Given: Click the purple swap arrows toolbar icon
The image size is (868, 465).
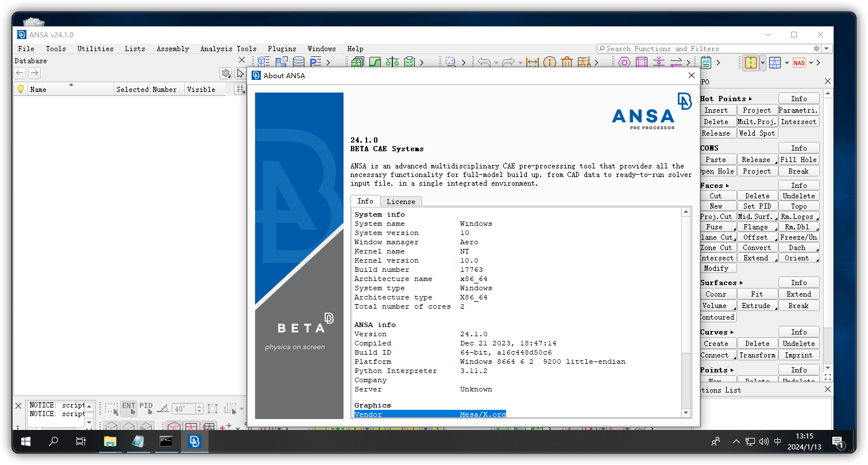Looking at the screenshot, I should pyautogui.click(x=676, y=62).
